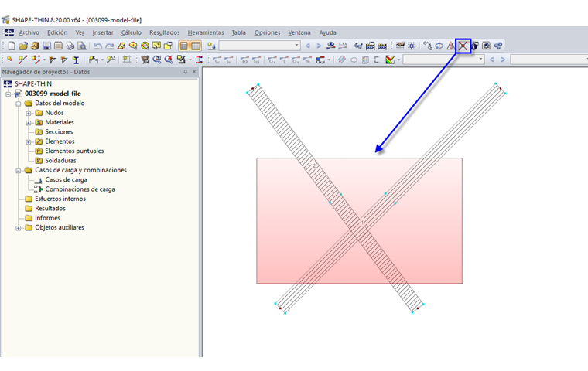
Task: Show the ω warping results icon
Action: click(x=244, y=60)
